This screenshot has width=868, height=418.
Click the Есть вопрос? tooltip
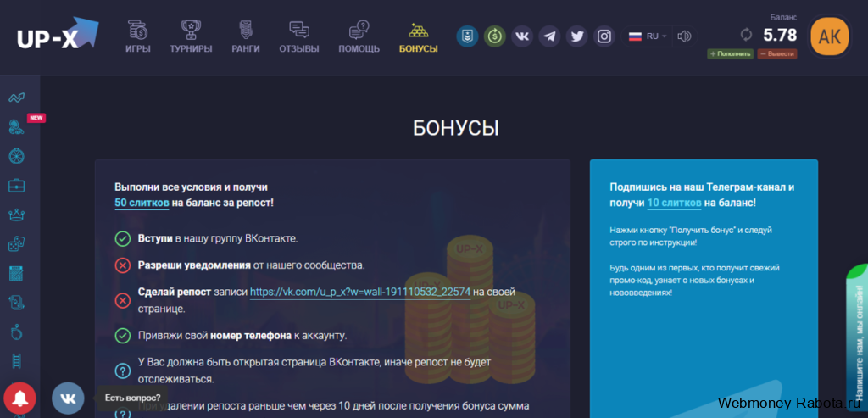pyautogui.click(x=133, y=398)
